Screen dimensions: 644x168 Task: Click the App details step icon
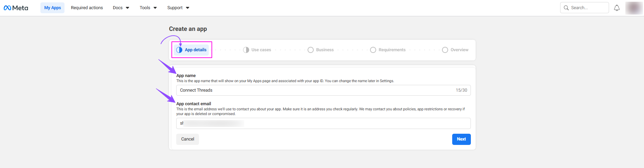[x=179, y=50]
